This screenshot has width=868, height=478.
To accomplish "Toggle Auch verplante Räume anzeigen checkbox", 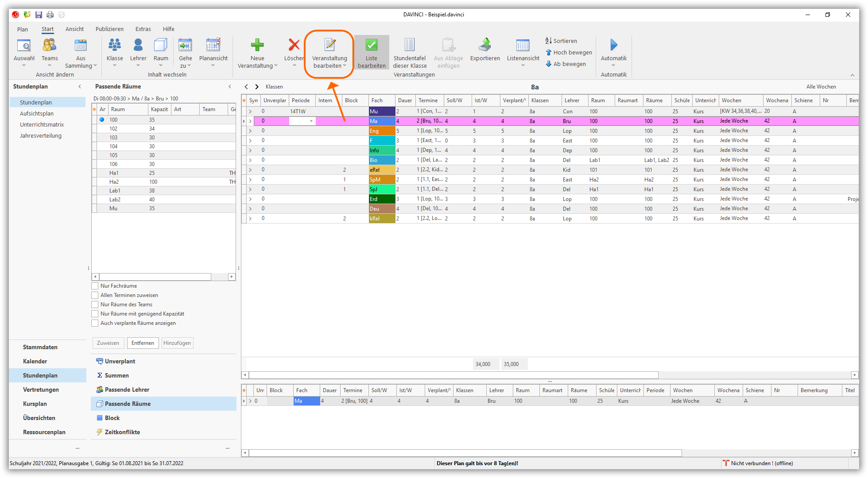I will pos(95,323).
